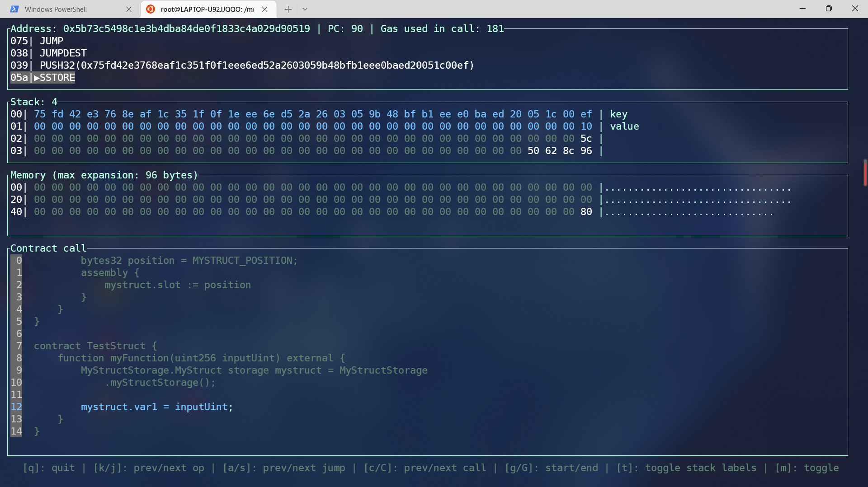Select the root@LAPTOP-U92JJQQO tab
This screenshot has height=487, width=868.
click(x=207, y=9)
